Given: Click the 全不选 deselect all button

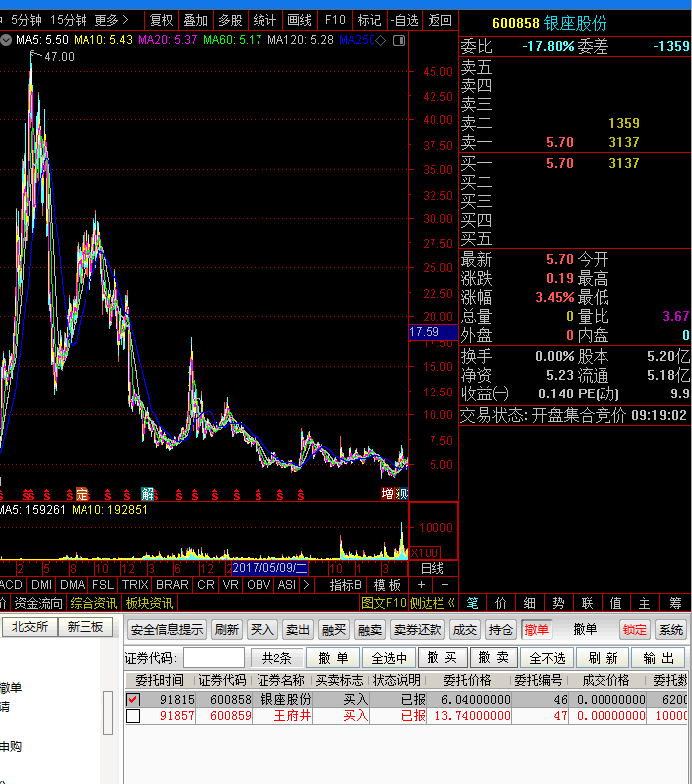Looking at the screenshot, I should [548, 658].
